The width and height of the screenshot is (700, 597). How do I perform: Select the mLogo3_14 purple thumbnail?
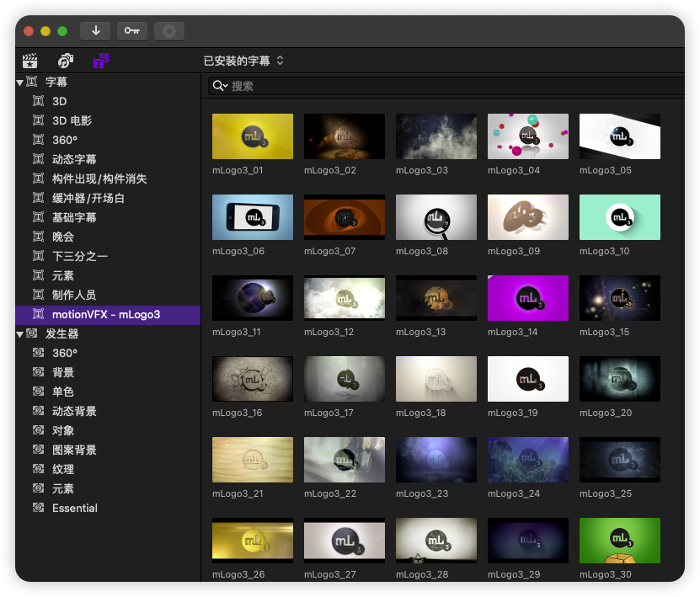tap(528, 298)
